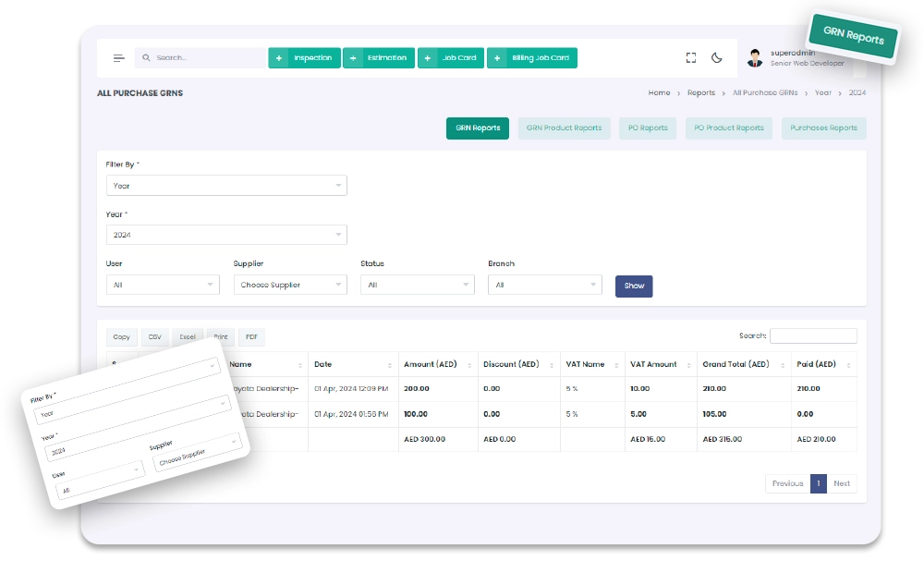Switch to dark mode moon icon
The height and width of the screenshot is (585, 924).
[717, 57]
